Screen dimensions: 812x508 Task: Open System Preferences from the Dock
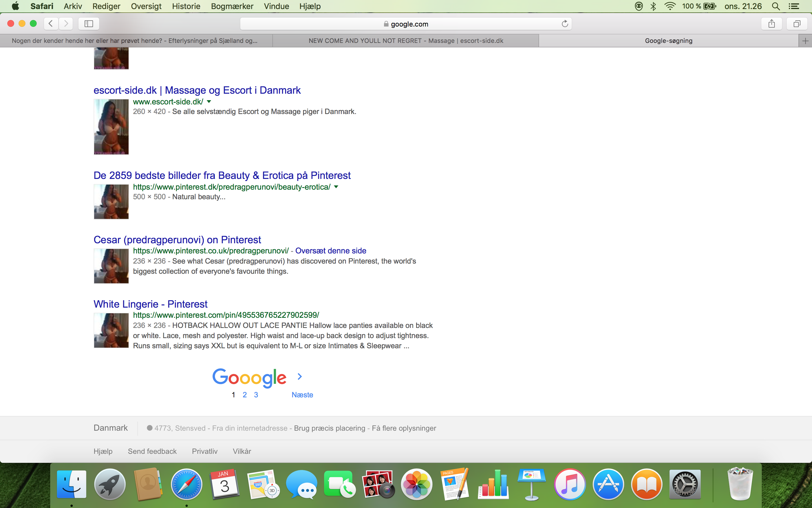coord(685,484)
